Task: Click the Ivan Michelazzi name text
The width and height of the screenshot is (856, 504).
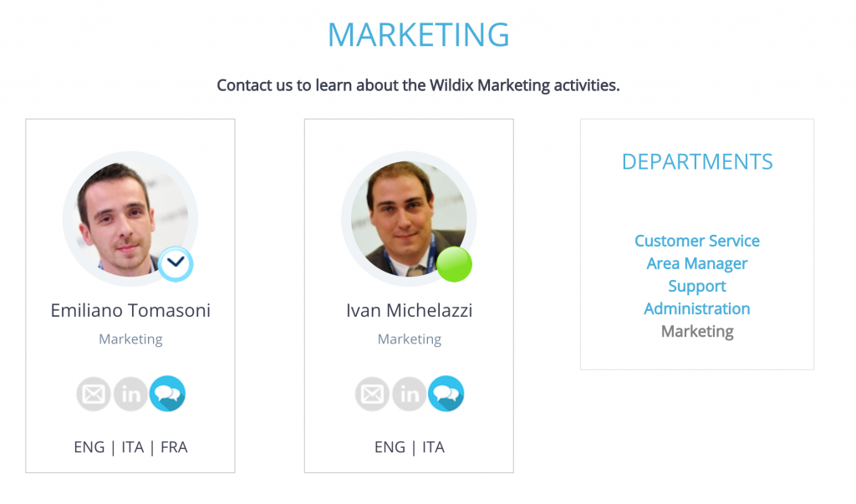Action: (410, 311)
